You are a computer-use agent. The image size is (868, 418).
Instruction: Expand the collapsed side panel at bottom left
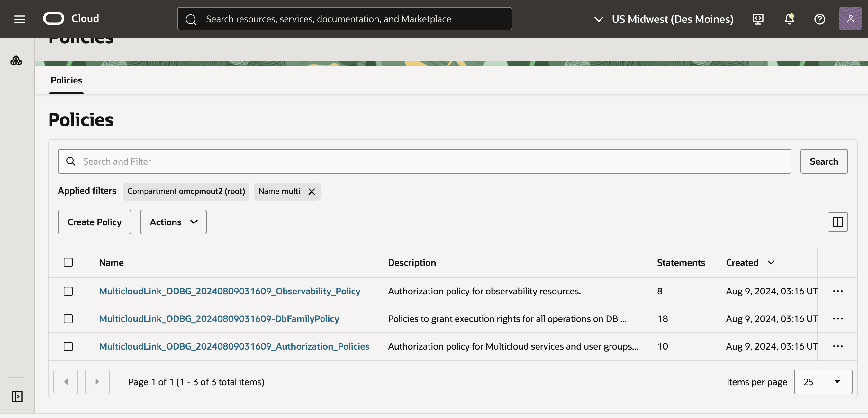pos(17,397)
